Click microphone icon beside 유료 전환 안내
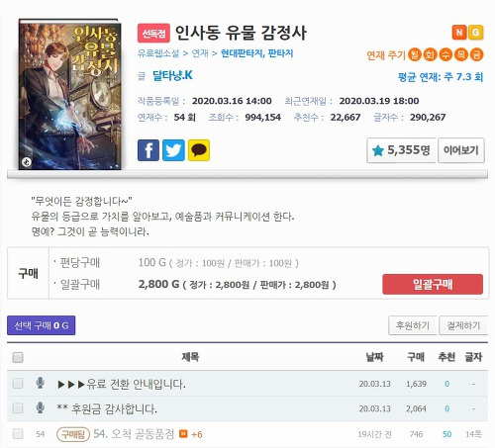This screenshot has width=495, height=448. pos(40,383)
